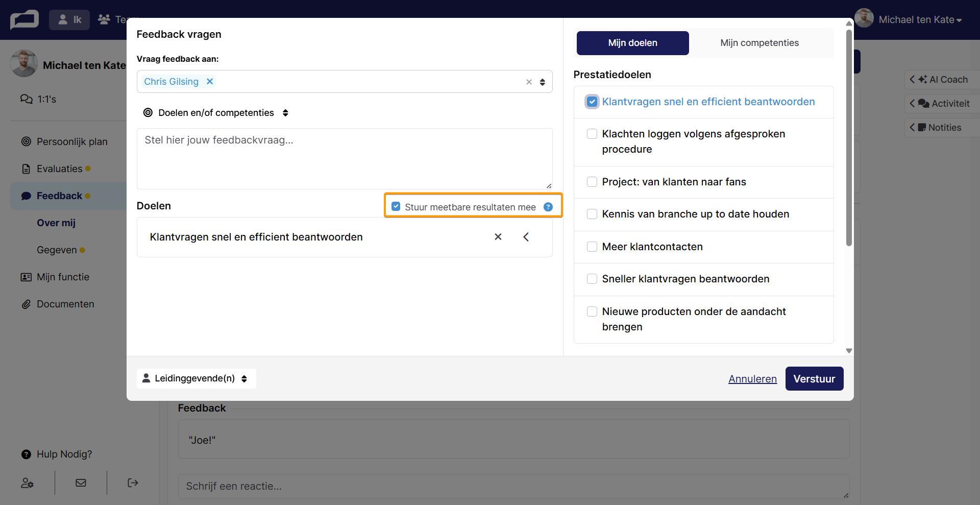Click the ID card icon beside Mijn functie
980x505 pixels.
tap(26, 277)
